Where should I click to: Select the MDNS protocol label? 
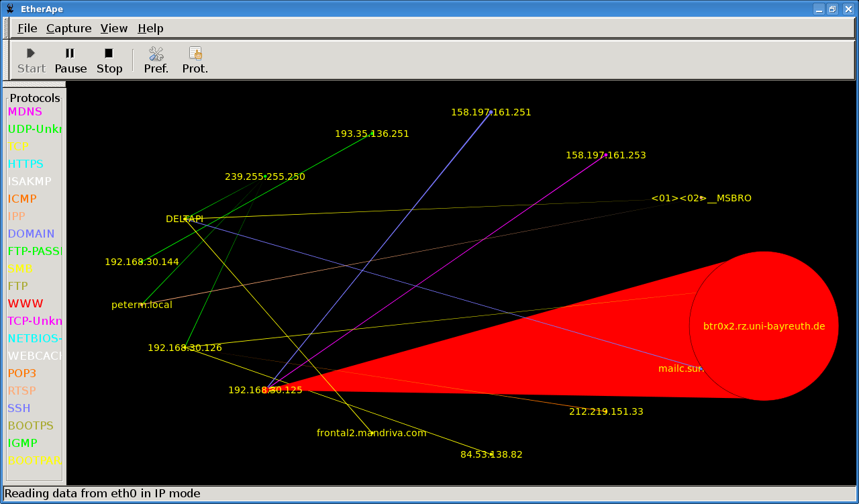click(25, 111)
